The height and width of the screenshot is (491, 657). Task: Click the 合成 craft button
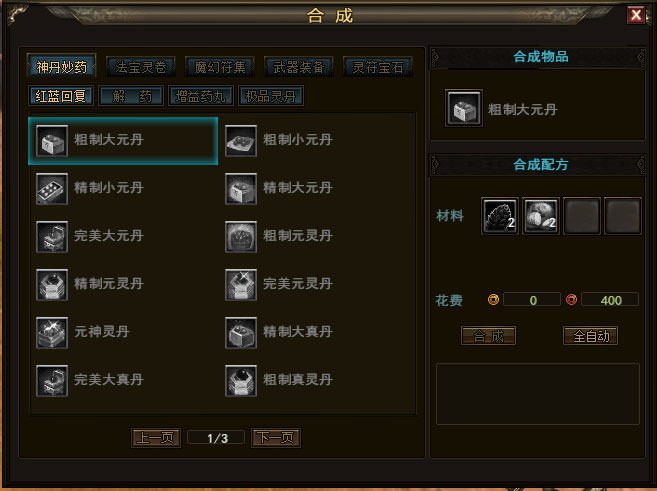click(x=488, y=336)
